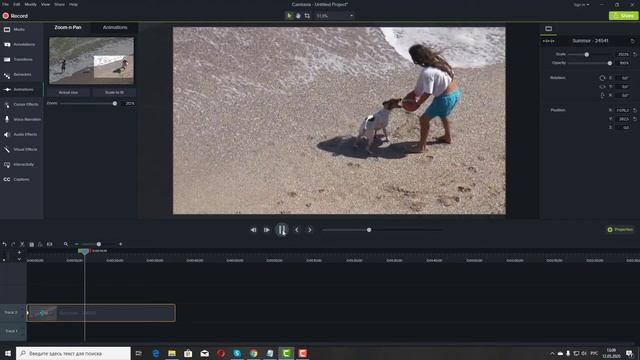Jump to next media with right chevron

(310, 230)
